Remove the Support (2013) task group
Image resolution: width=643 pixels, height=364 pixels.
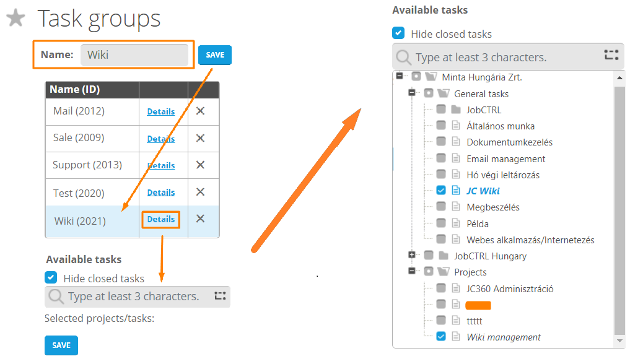tap(200, 165)
